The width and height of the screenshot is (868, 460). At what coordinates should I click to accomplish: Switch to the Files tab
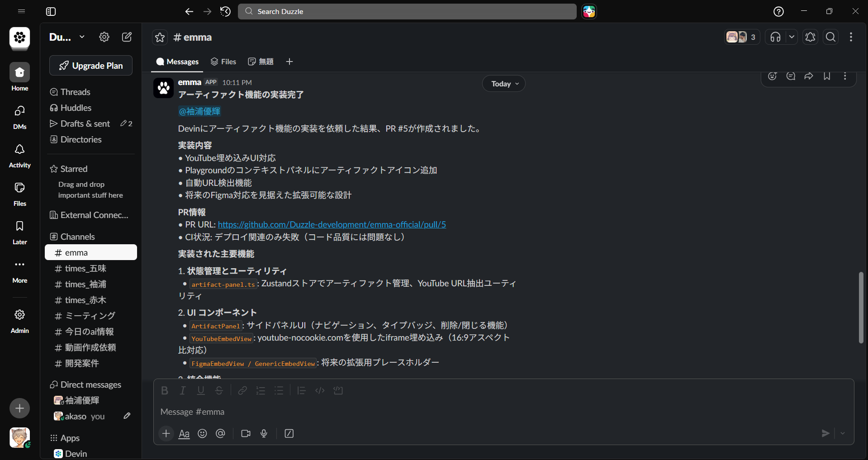point(223,62)
